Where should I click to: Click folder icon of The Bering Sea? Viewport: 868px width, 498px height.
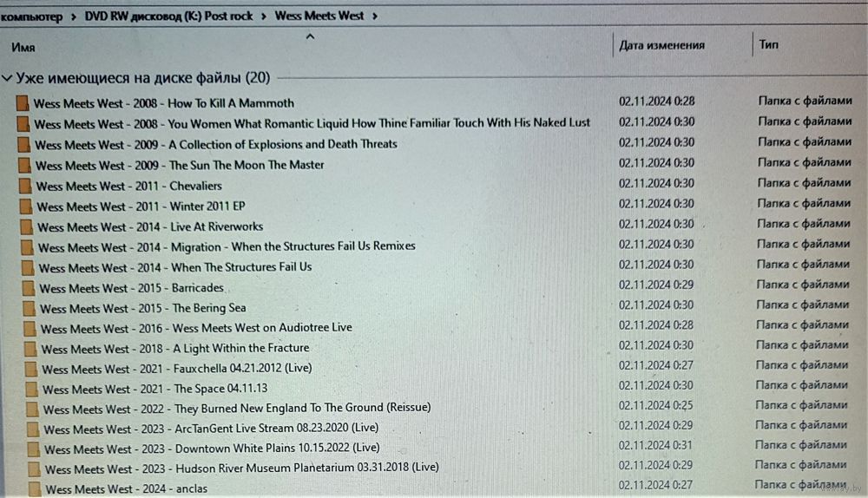[x=30, y=308]
